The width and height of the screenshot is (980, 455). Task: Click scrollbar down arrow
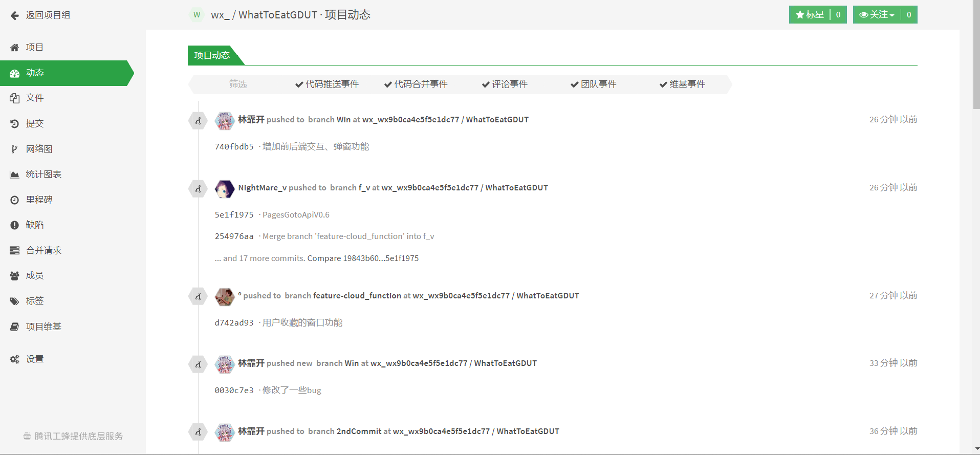pos(976,449)
